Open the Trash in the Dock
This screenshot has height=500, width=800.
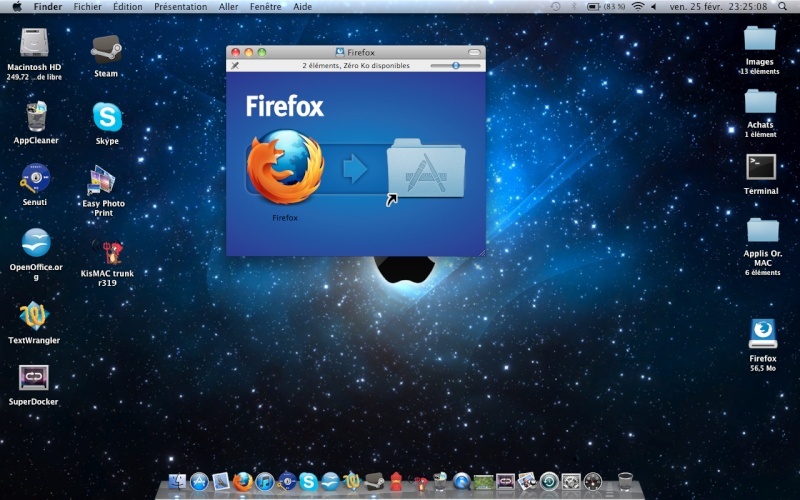tap(626, 482)
